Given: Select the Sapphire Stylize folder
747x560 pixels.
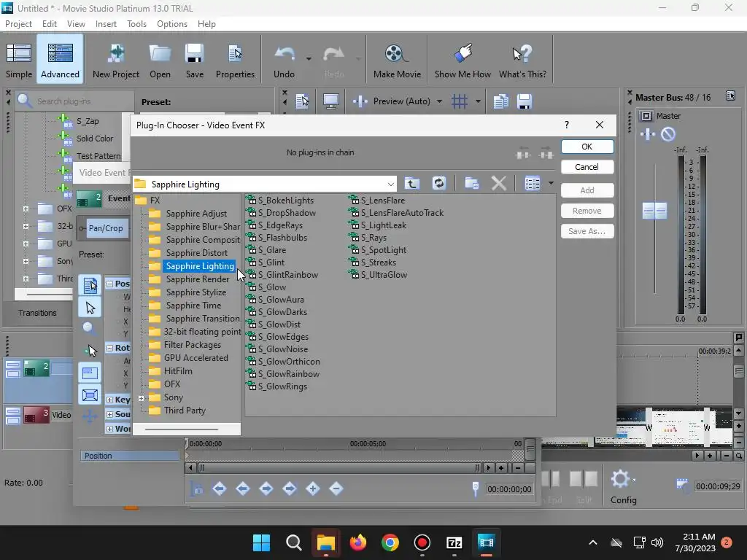Looking at the screenshot, I should coord(196,292).
